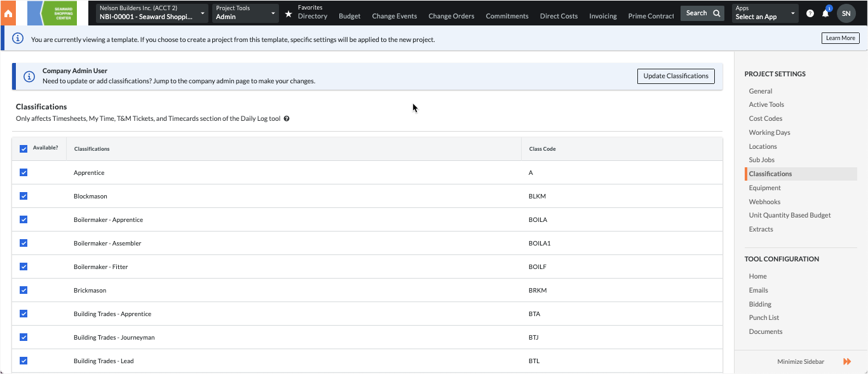Open Emails tool configuration

coord(758,291)
